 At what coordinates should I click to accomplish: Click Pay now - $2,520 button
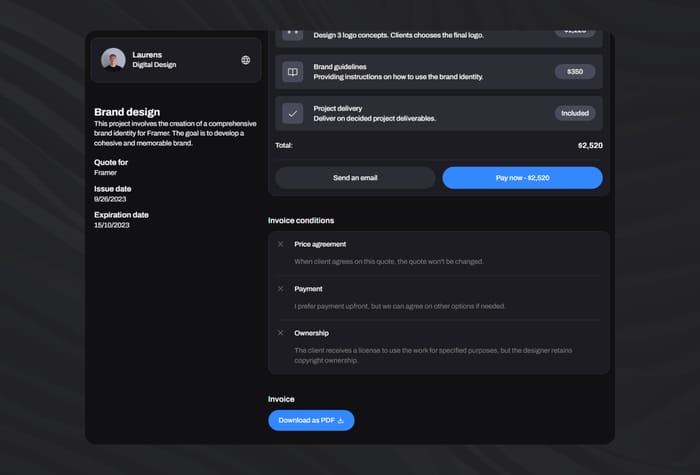522,178
